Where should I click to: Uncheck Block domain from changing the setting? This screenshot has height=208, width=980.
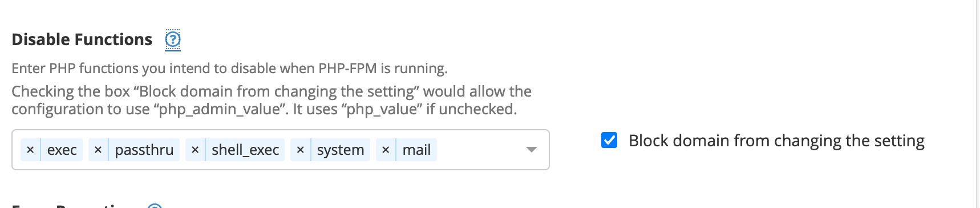point(609,140)
